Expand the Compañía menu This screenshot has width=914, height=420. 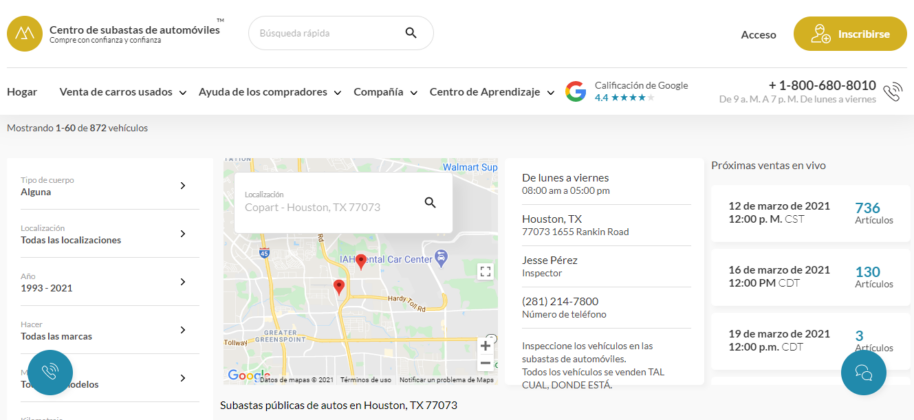point(386,92)
